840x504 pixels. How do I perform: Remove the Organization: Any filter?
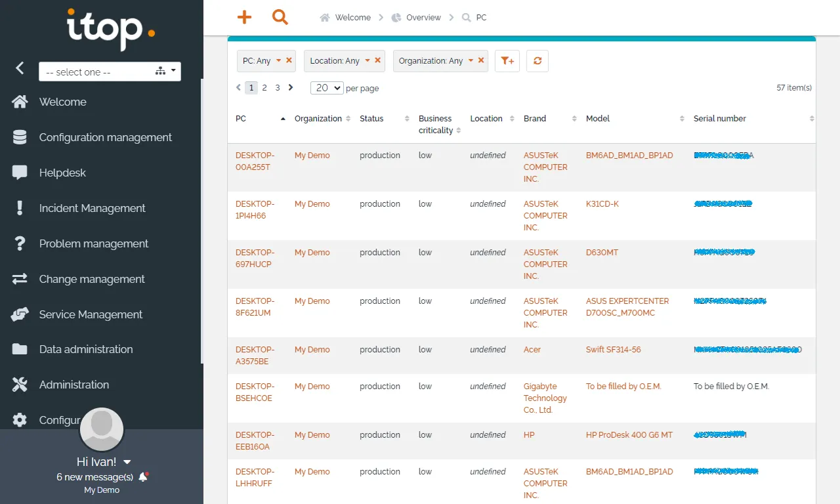(x=481, y=60)
